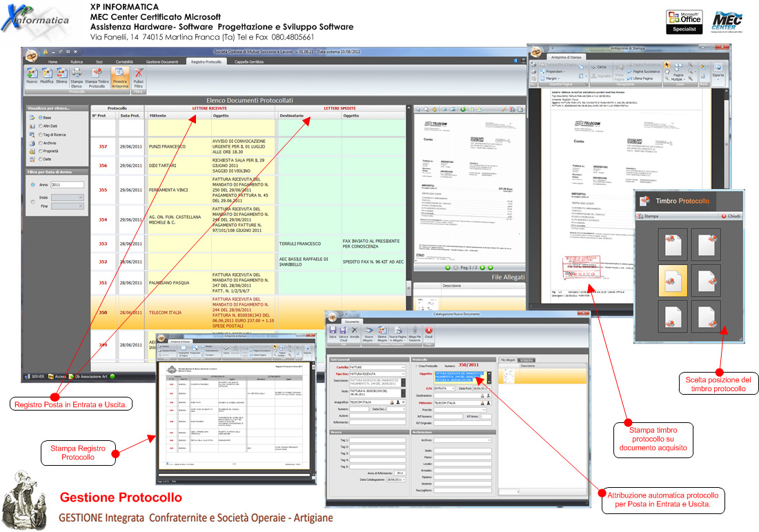Screen dimensions: 759x532
Task: Open the E/U ENTRATA dropdown
Action: click(x=453, y=388)
